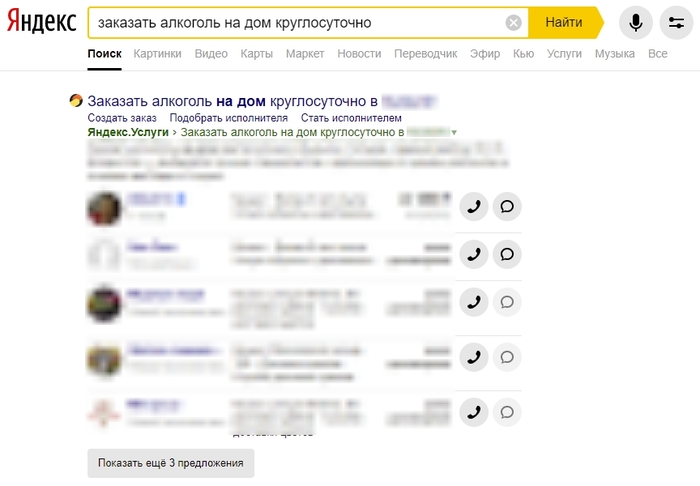Click the fourth performer's avatar
The width and height of the screenshot is (700, 486).
coord(104,359)
